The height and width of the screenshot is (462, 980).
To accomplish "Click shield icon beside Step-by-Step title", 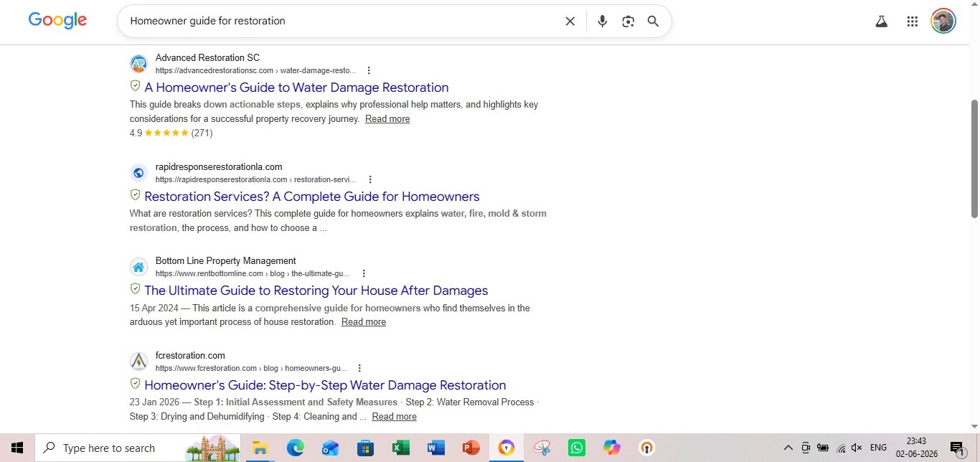I will click(135, 384).
